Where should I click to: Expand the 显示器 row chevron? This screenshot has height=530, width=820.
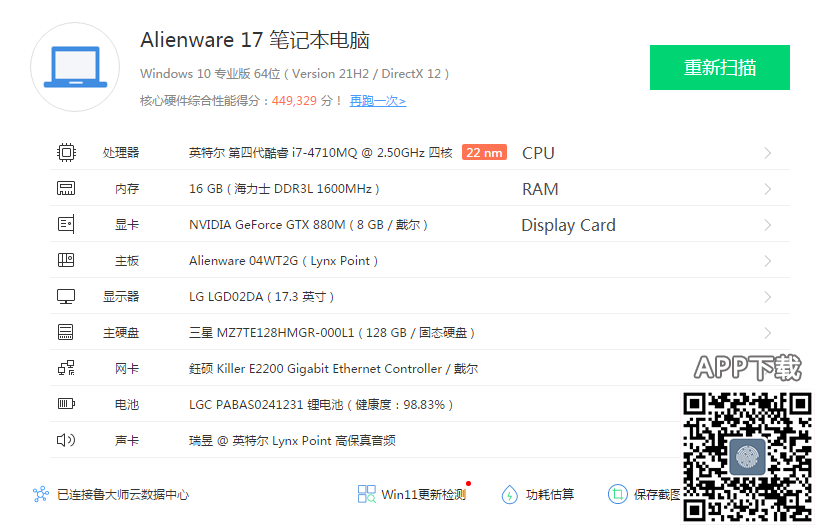point(767,297)
